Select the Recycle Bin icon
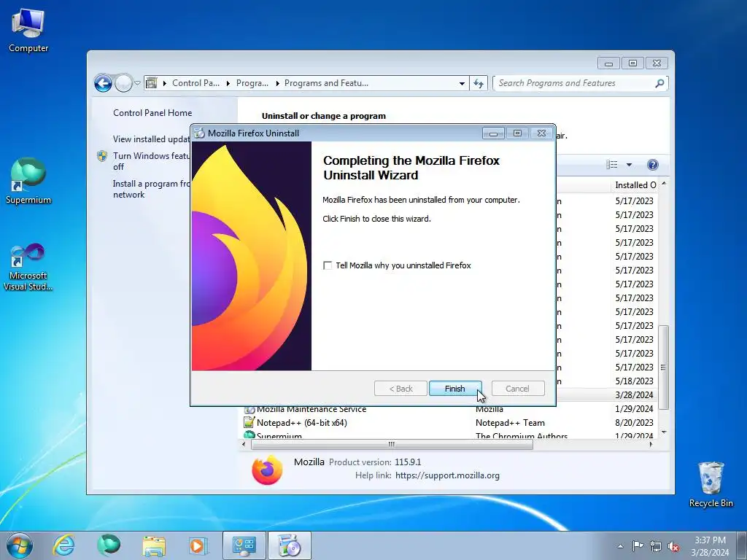747x560 pixels. [711, 484]
